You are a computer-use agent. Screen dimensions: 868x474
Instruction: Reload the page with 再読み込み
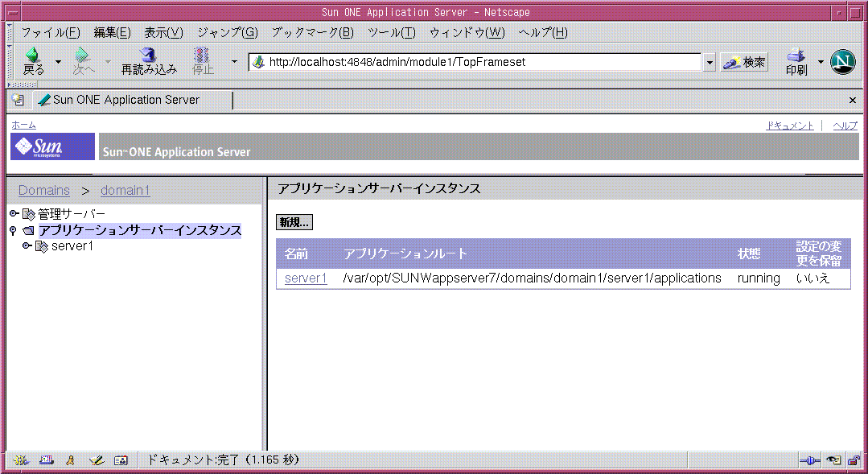click(x=149, y=61)
